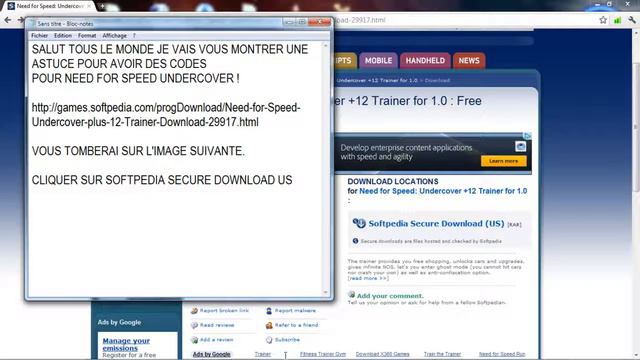Image resolution: width=640 pixels, height=360 pixels.
Task: Open Manage your emissions ad link
Action: pyautogui.click(x=126, y=344)
